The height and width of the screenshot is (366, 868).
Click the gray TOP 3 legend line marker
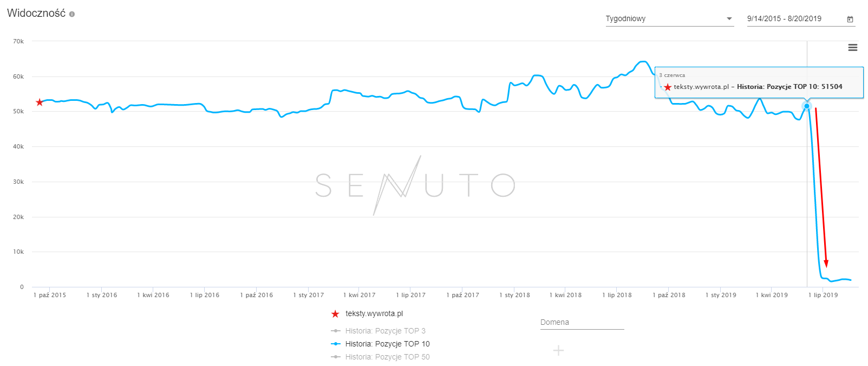pyautogui.click(x=336, y=331)
